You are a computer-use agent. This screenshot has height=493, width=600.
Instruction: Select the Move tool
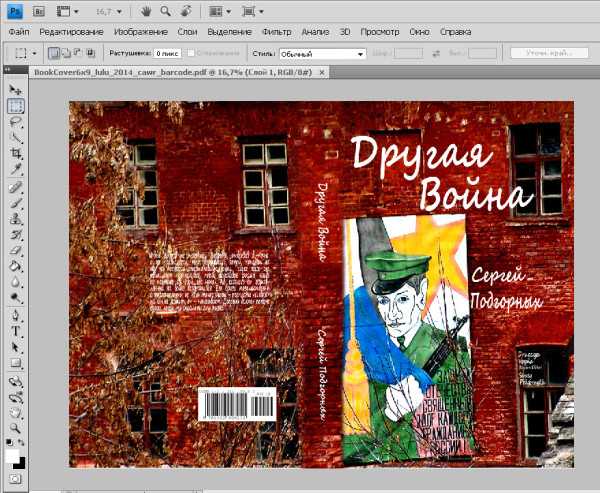(x=16, y=90)
